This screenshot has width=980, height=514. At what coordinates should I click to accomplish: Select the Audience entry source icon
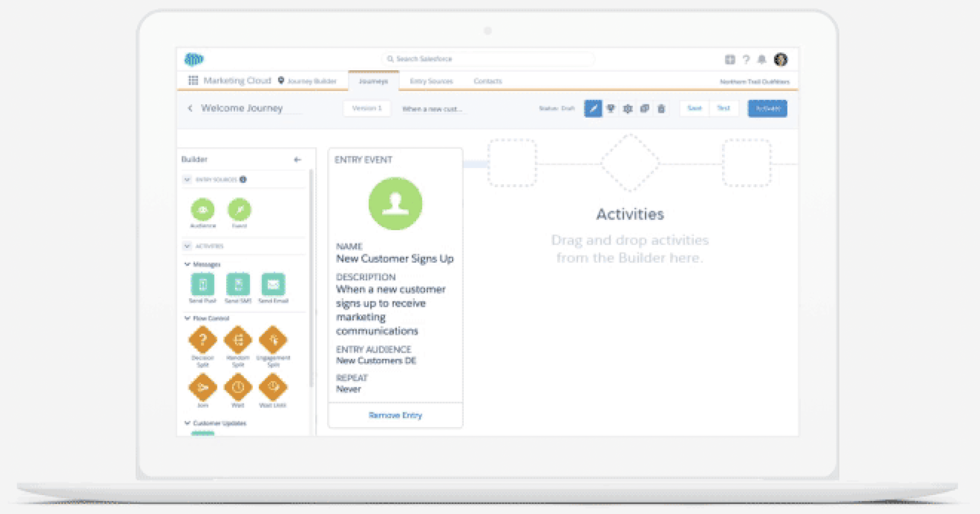(x=203, y=210)
